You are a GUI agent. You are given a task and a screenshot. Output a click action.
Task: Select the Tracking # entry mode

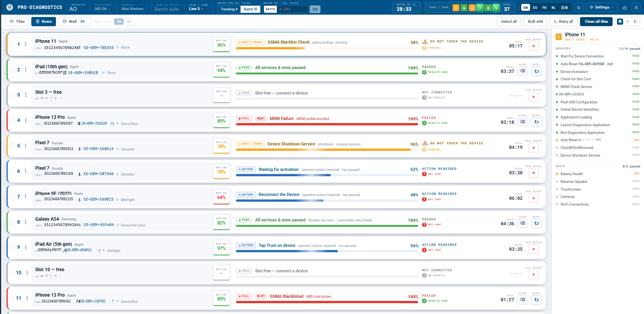[229, 9]
